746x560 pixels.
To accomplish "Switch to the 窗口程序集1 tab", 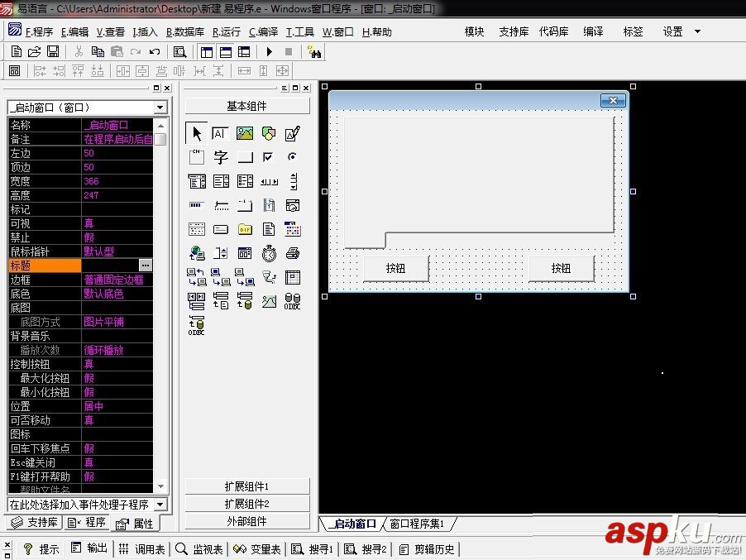I will coord(417,524).
